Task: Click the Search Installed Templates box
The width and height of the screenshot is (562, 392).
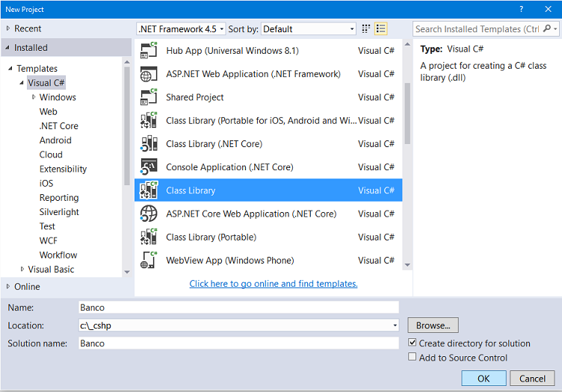Action: 478,28
